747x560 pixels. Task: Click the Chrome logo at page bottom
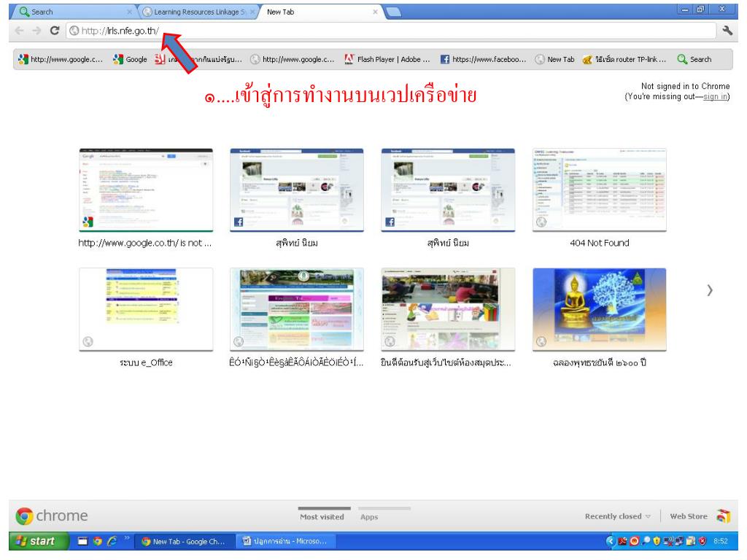52,516
